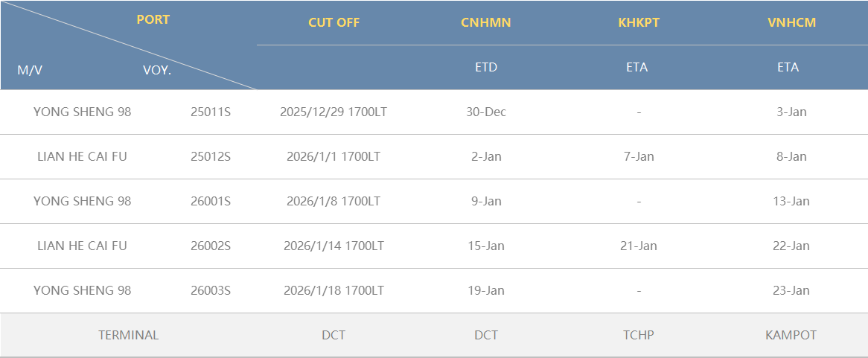Image resolution: width=868 pixels, height=358 pixels.
Task: Click the 7-Jan KHKPT ETA cell
Action: [x=639, y=156]
